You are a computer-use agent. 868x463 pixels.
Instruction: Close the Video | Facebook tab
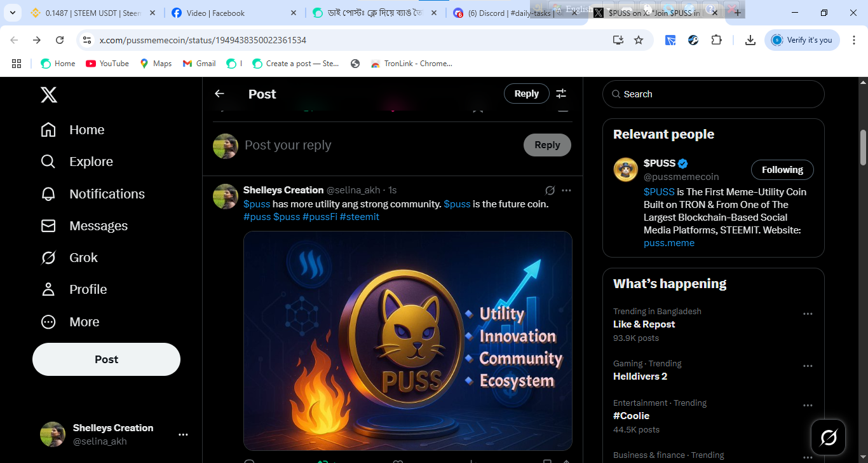293,13
